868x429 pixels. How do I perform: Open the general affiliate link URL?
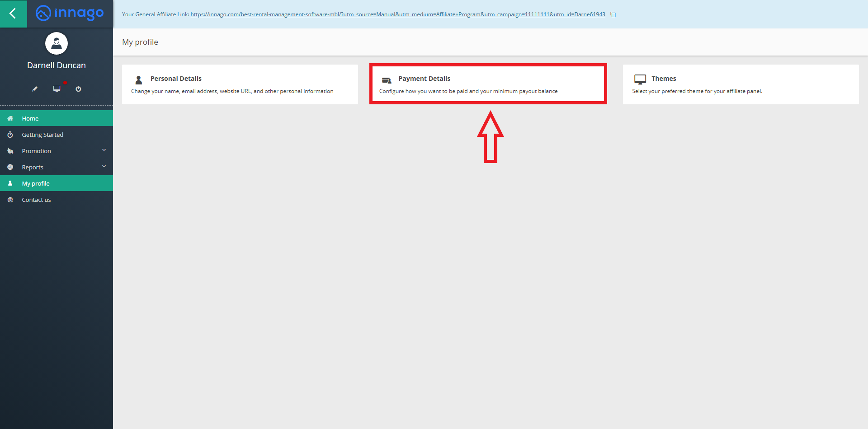[x=397, y=14]
